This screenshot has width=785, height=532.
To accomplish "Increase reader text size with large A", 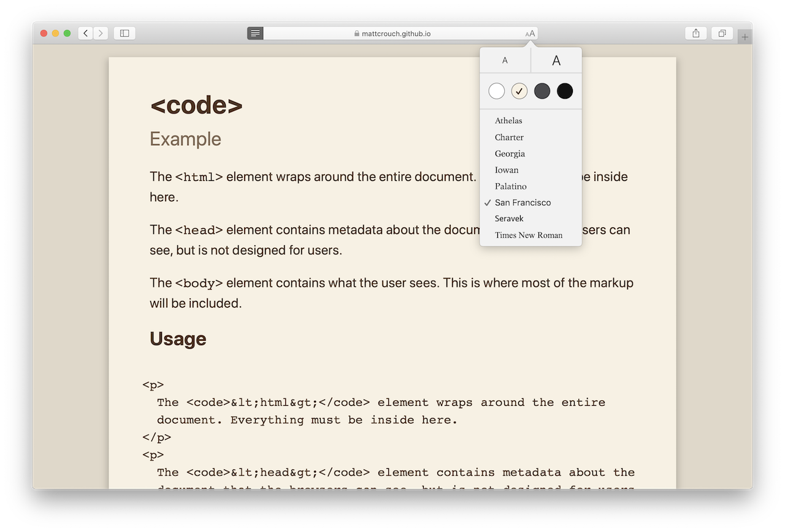I will point(556,60).
